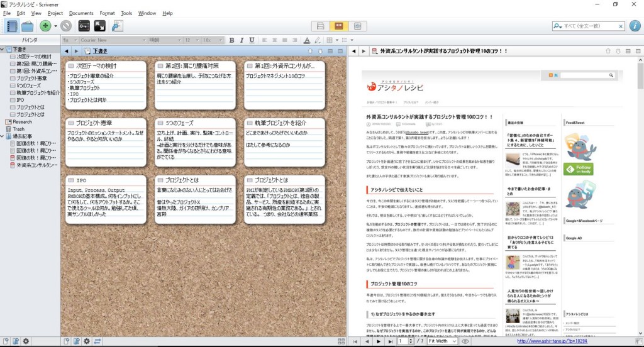Click corkboard header down arrow icon
The image size is (644, 347).
320,51
